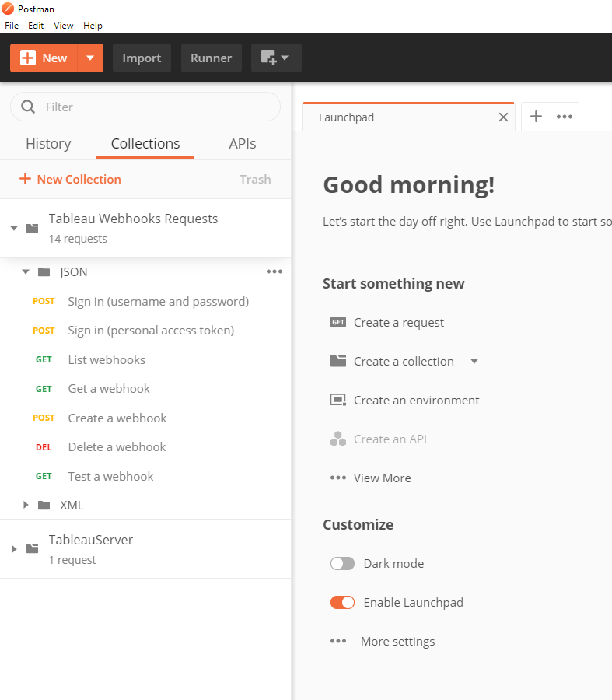Select the Collections tab
Image resolution: width=612 pixels, height=700 pixels.
(145, 144)
